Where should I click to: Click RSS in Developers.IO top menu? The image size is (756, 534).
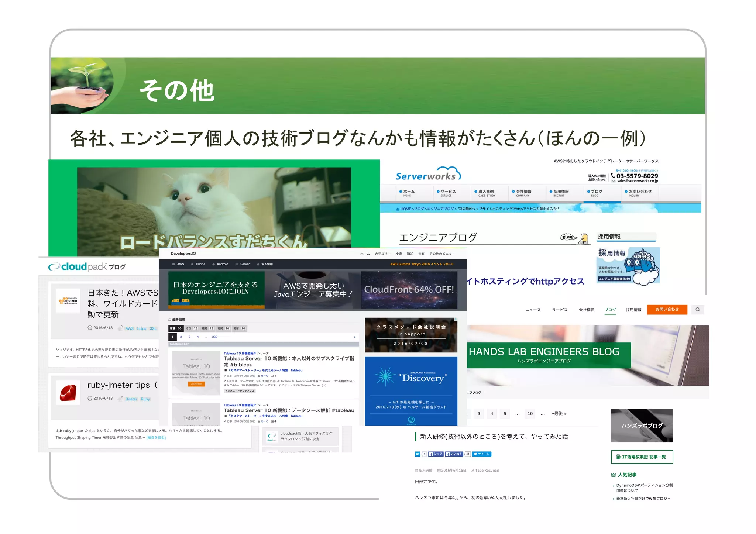point(410,254)
